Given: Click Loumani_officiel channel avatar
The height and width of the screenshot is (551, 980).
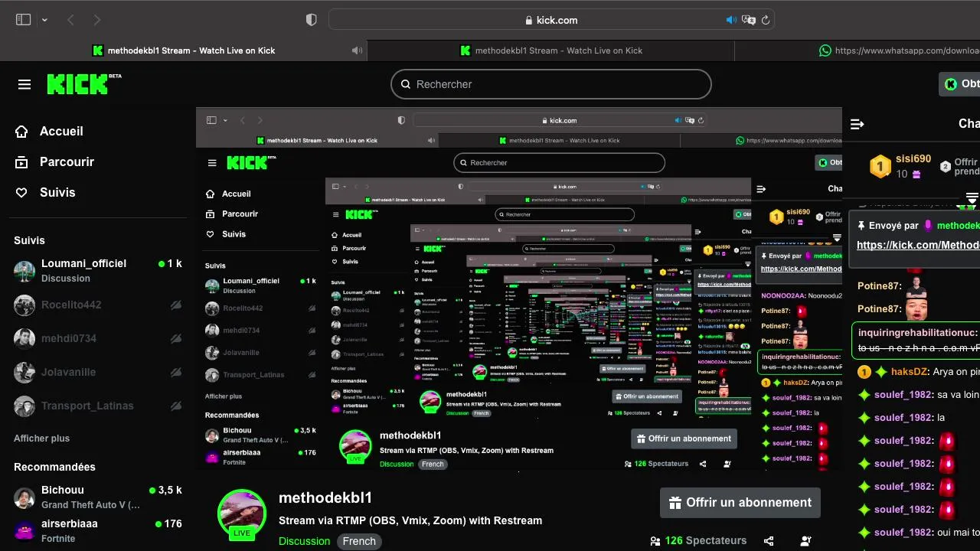Looking at the screenshot, I should coord(24,271).
